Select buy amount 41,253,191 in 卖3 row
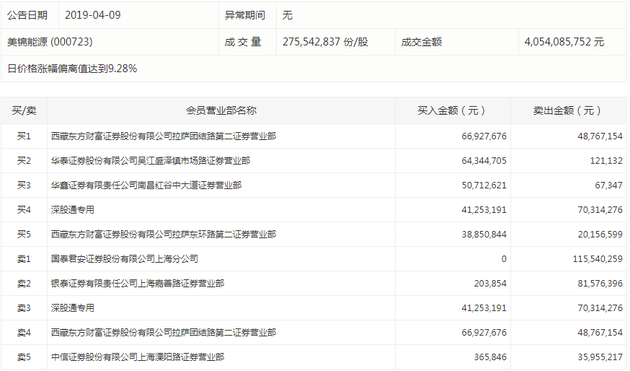This screenshot has height=371, width=630. point(484,308)
